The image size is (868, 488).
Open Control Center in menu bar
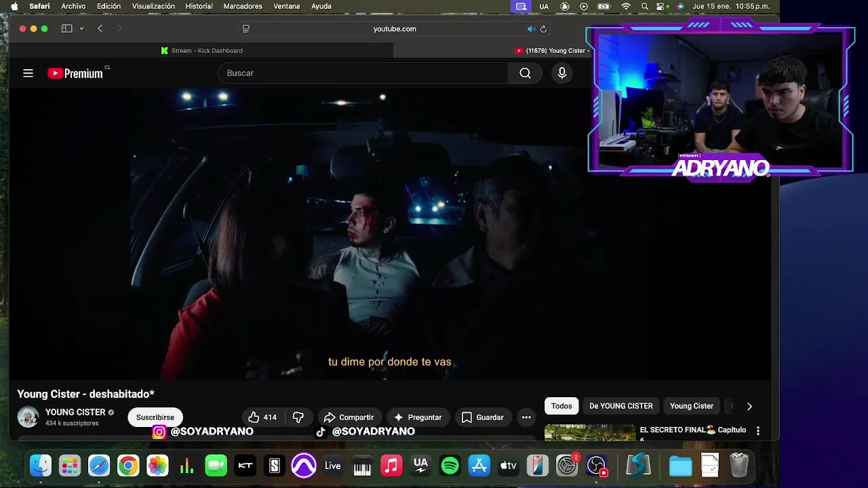(661, 6)
